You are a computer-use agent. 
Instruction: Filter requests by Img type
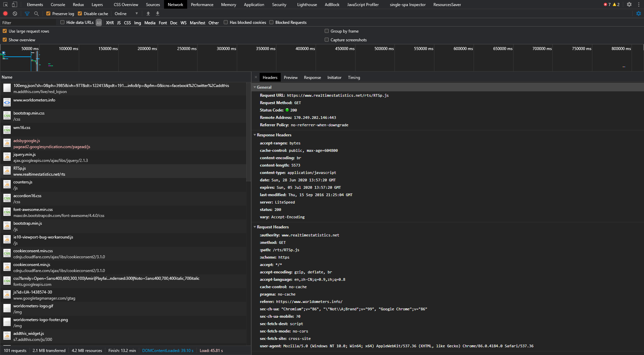point(138,23)
